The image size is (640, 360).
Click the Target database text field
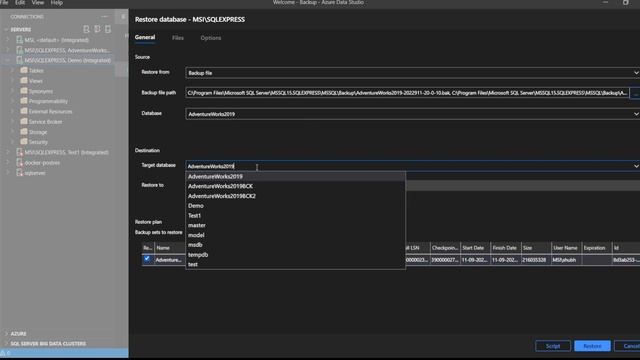(408, 166)
